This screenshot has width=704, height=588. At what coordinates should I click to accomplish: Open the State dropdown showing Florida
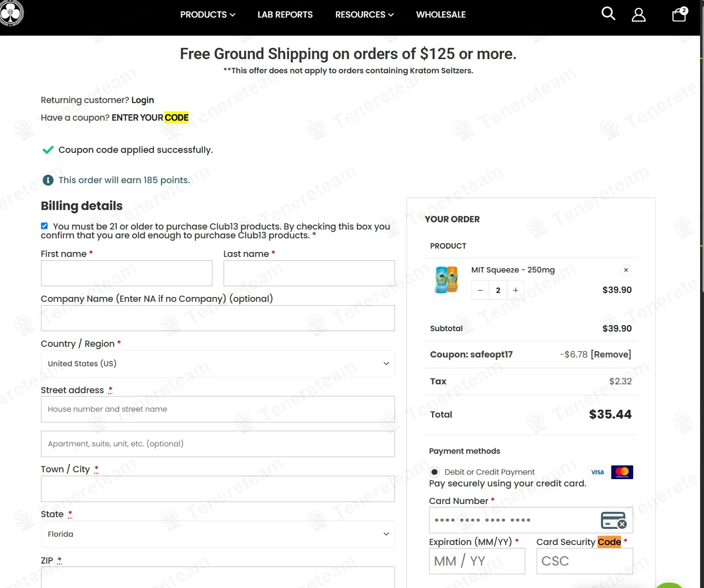[x=218, y=534]
